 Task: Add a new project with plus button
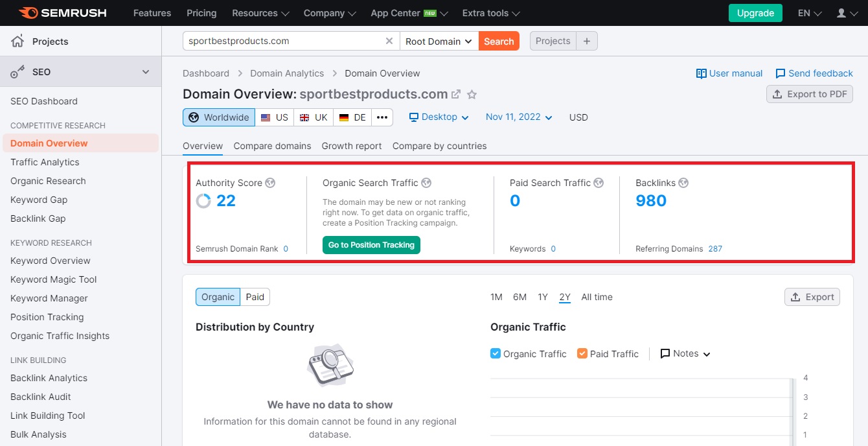pyautogui.click(x=587, y=41)
